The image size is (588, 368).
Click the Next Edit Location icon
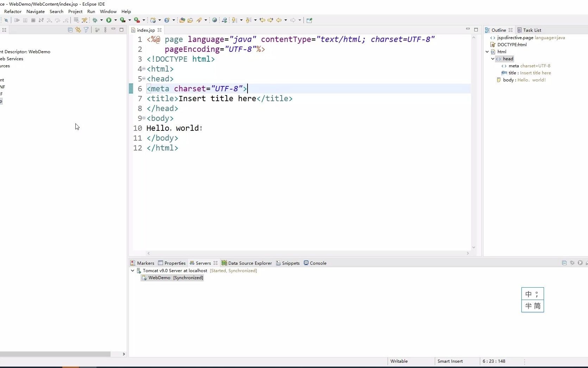pos(270,20)
